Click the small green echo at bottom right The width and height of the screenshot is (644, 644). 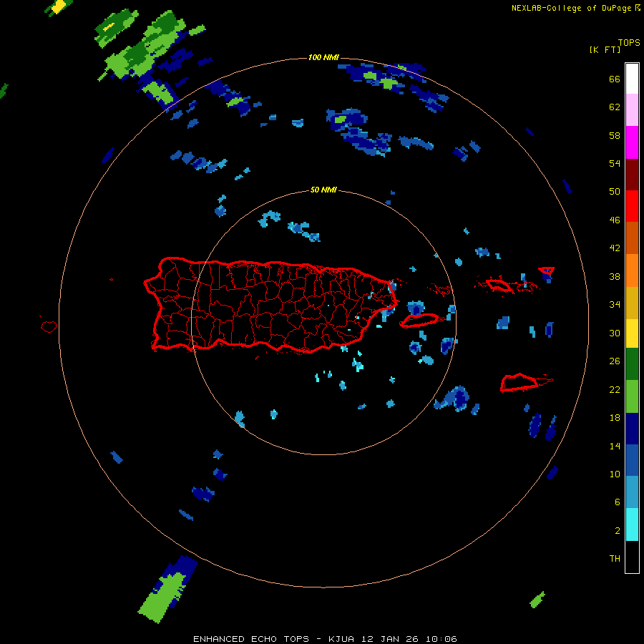537,600
